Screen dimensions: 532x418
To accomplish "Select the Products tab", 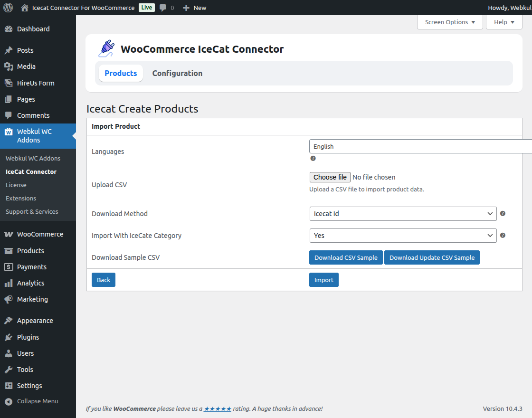I will point(121,73).
